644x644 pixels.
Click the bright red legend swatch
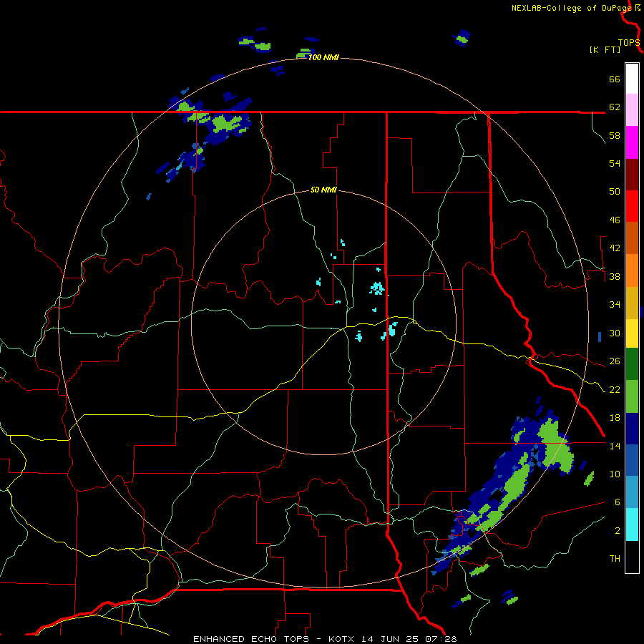[632, 206]
